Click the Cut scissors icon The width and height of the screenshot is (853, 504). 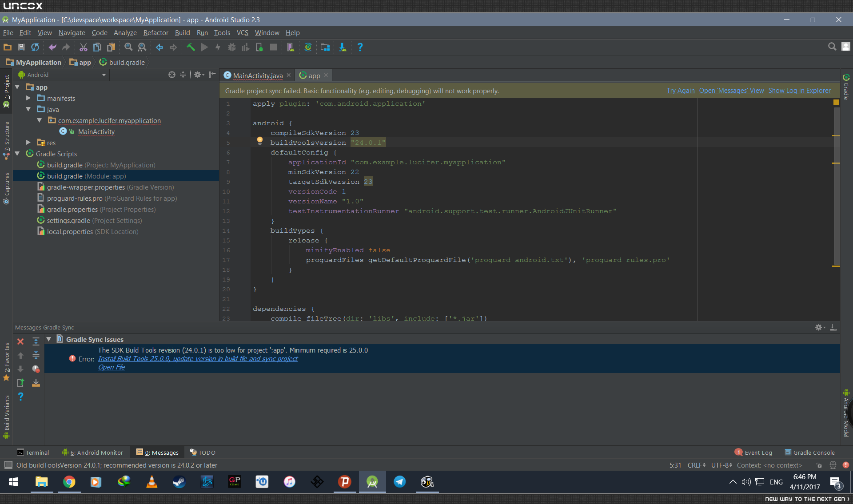point(83,47)
